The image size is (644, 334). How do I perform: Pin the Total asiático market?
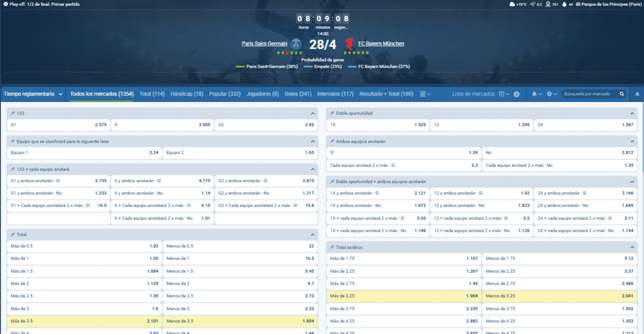(332, 247)
